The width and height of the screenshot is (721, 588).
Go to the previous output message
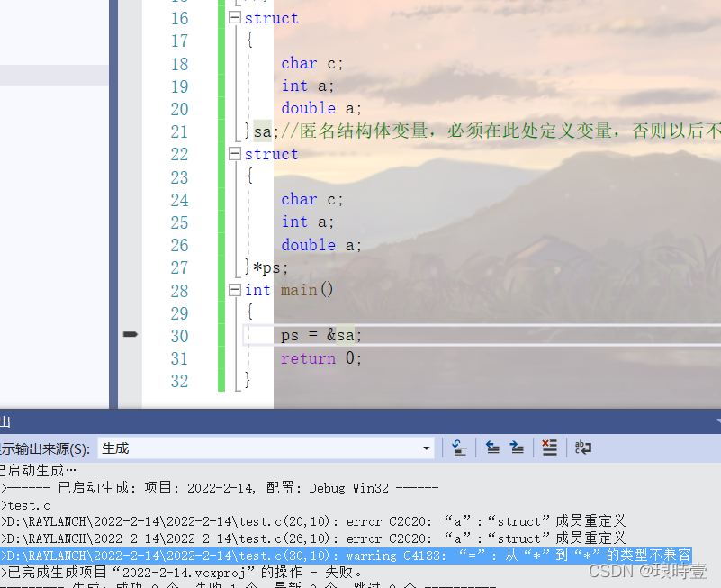click(492, 448)
